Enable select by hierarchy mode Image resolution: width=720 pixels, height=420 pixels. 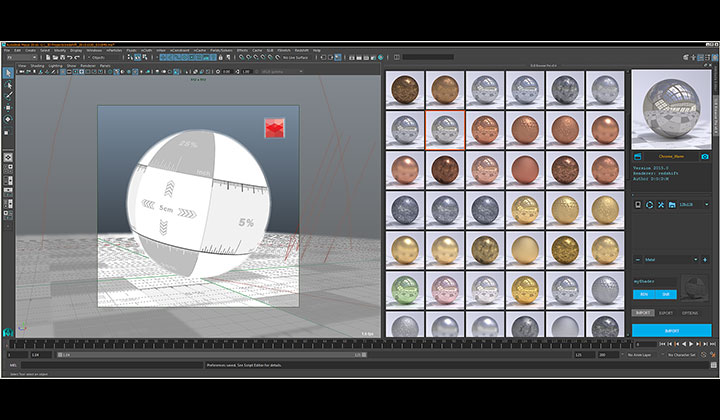[130, 57]
